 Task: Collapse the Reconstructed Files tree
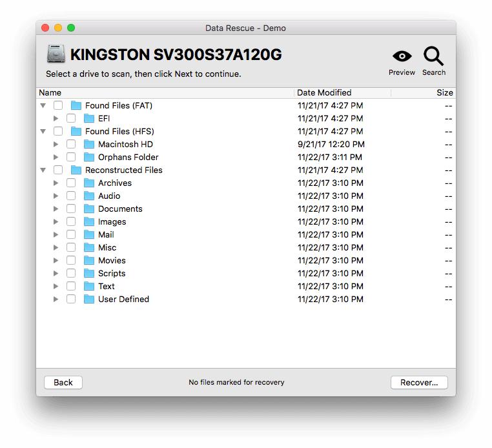[x=43, y=170]
